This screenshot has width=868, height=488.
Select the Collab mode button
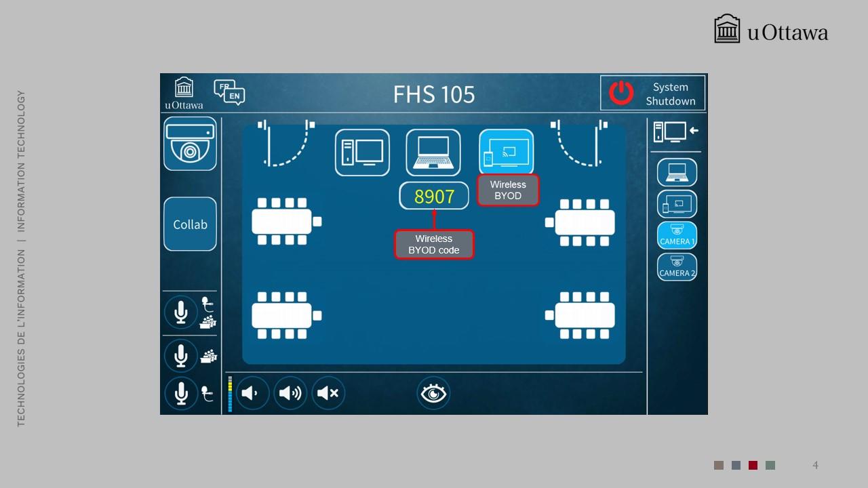point(190,224)
